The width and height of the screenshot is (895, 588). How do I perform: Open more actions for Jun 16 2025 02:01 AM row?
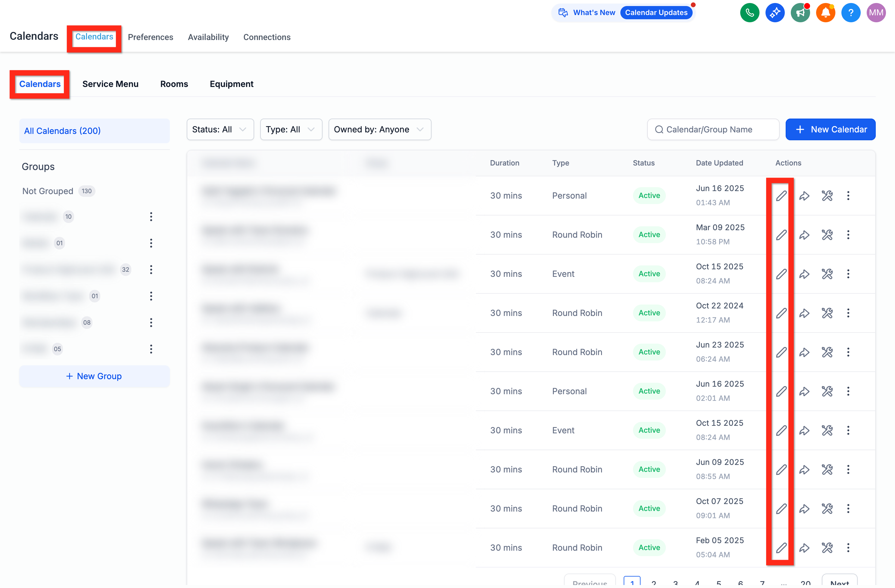(848, 391)
